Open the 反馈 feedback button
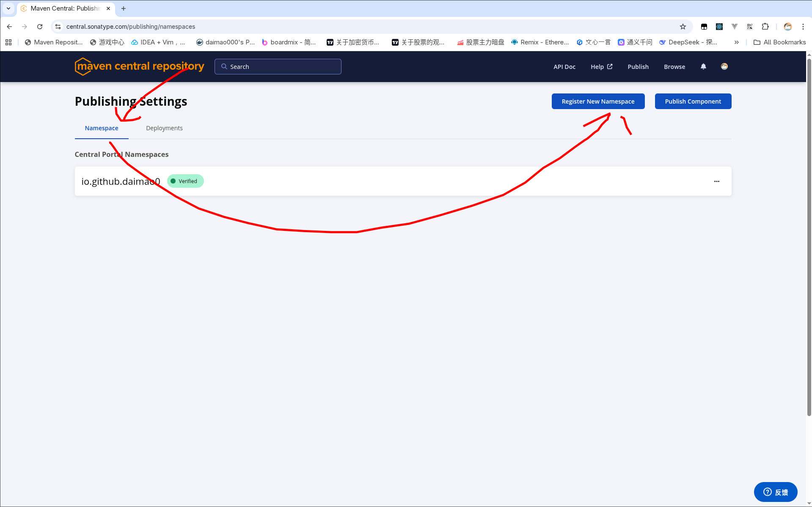This screenshot has height=507, width=812. pos(776,492)
